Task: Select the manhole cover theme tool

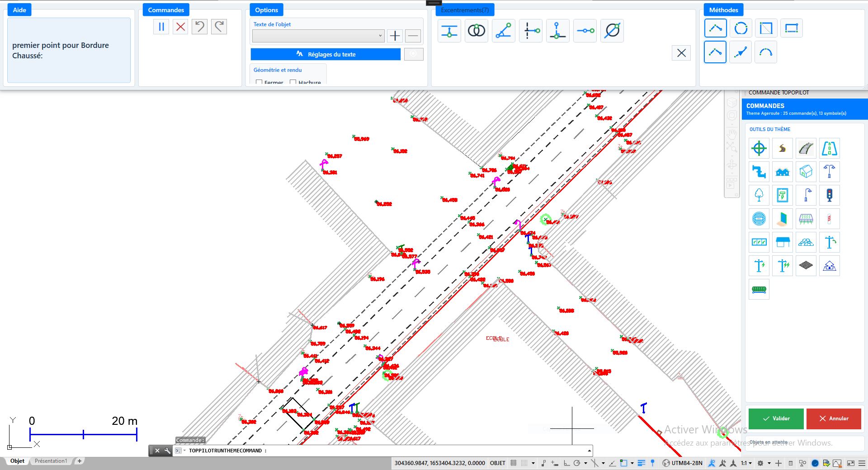Action: [x=759, y=219]
